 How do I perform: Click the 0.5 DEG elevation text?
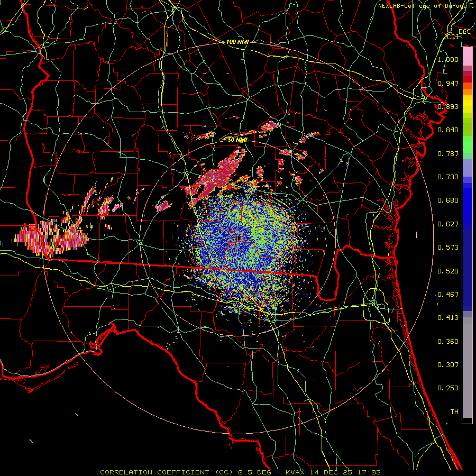(254, 472)
